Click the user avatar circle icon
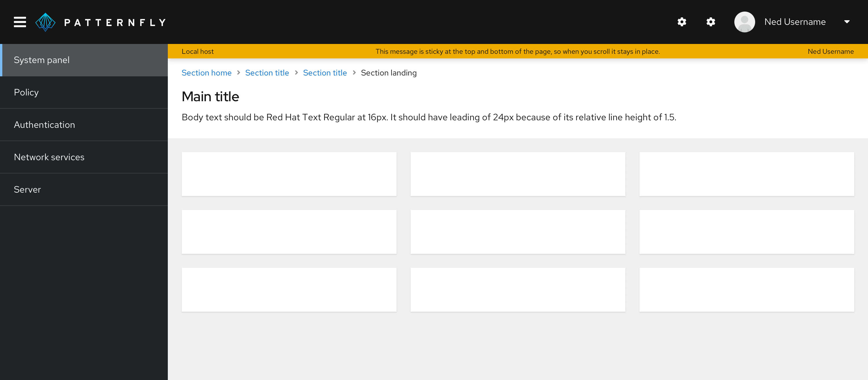Screen dimensions: 868x380 (746, 22)
